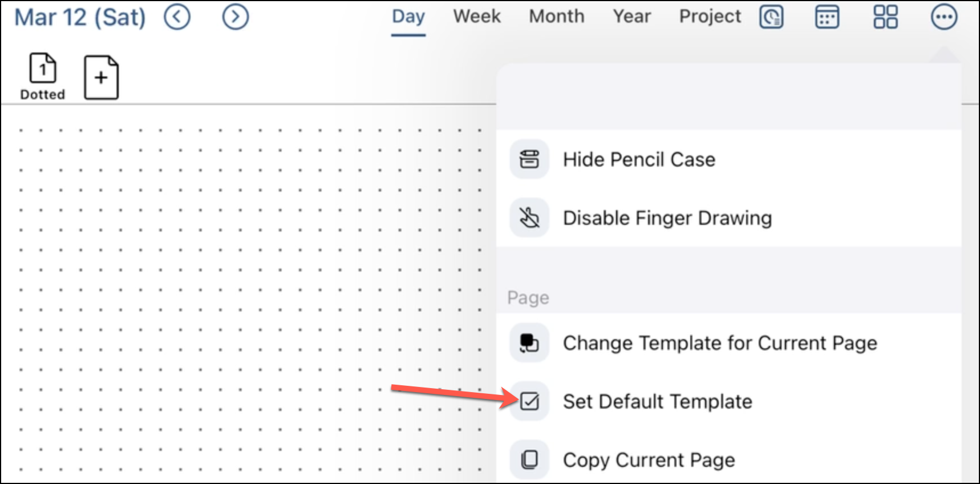The height and width of the screenshot is (484, 980).
Task: Open the four-squares overview icon
Action: 886,17
